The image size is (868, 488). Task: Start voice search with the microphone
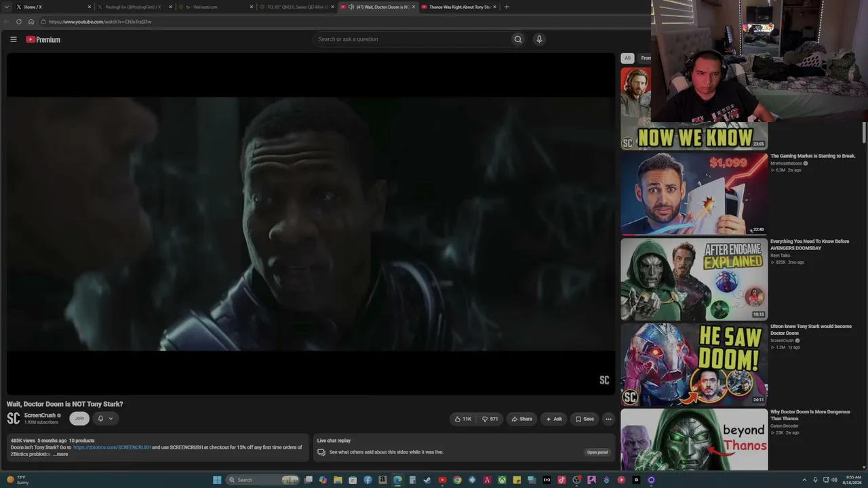(539, 39)
